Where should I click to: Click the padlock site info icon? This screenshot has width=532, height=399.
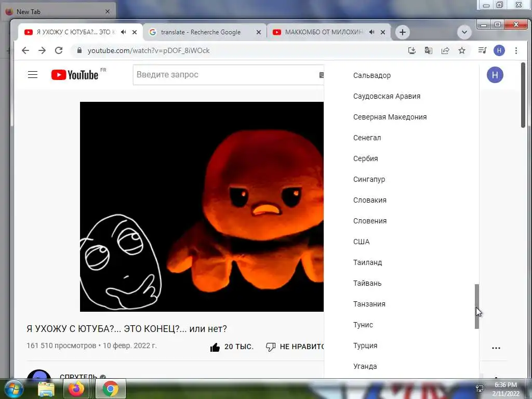click(x=79, y=50)
